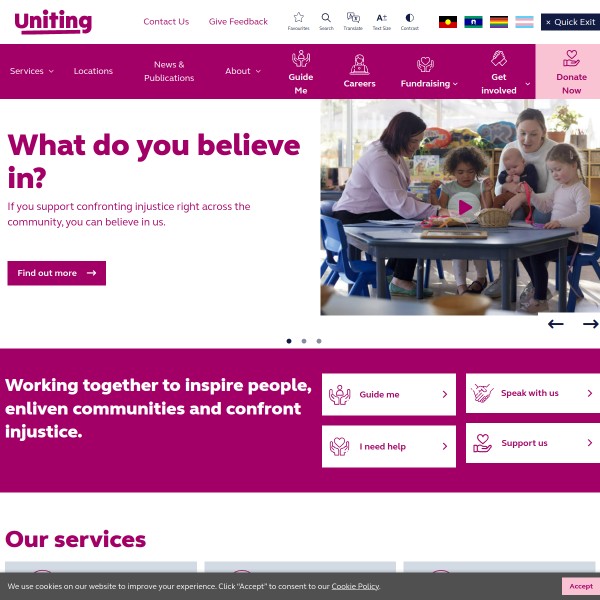Viewport: 600px width, 600px height.
Task: Click the transgender pride flag icon
Action: point(524,22)
